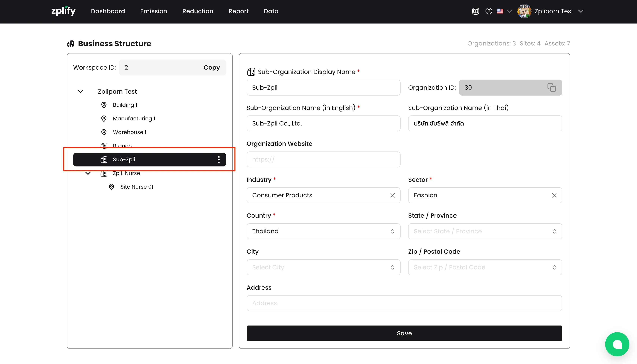Open the guide book icon in header
637x364 pixels.
click(475, 11)
